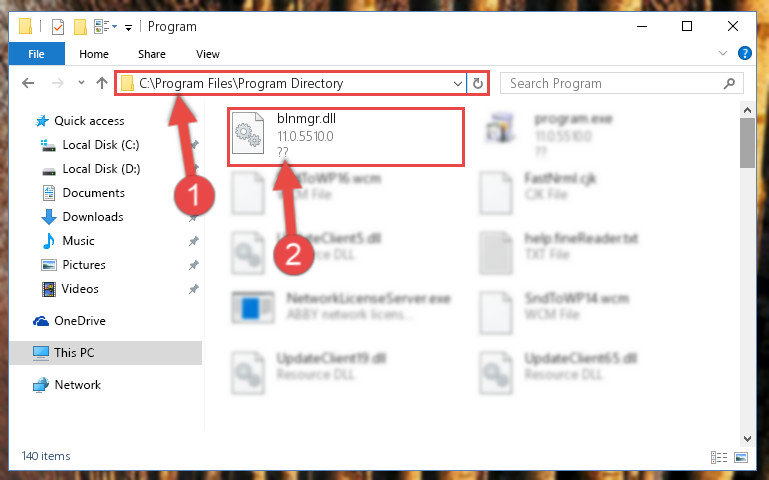Click the Search Program input field
The image size is (769, 480).
tap(615, 83)
